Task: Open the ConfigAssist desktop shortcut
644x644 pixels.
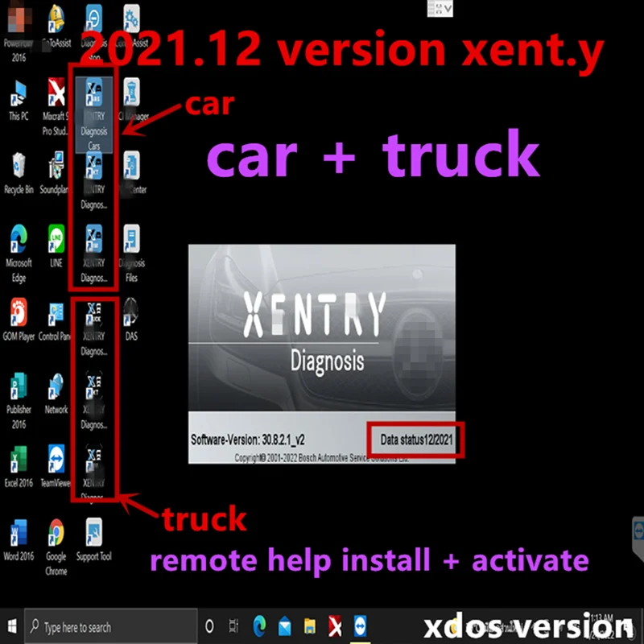Action: (x=132, y=27)
